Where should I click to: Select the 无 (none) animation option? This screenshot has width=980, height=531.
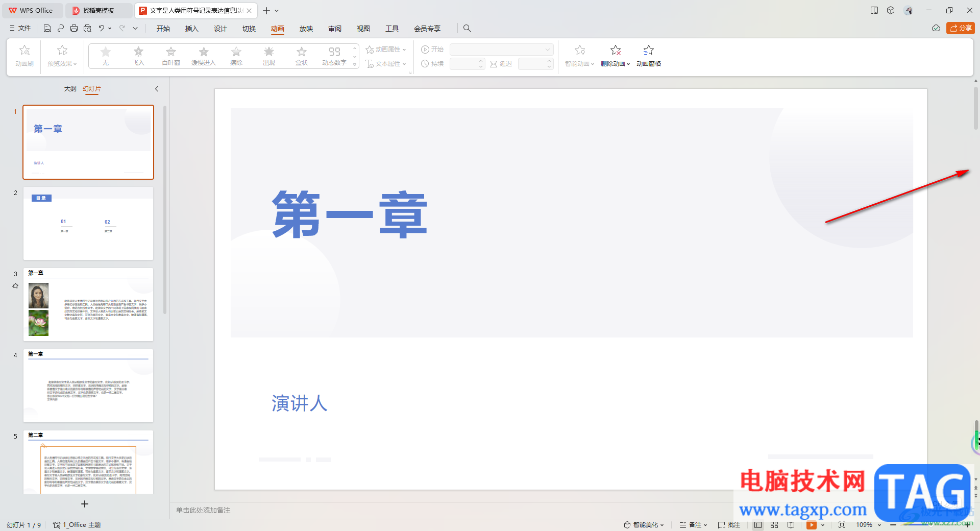pos(106,56)
